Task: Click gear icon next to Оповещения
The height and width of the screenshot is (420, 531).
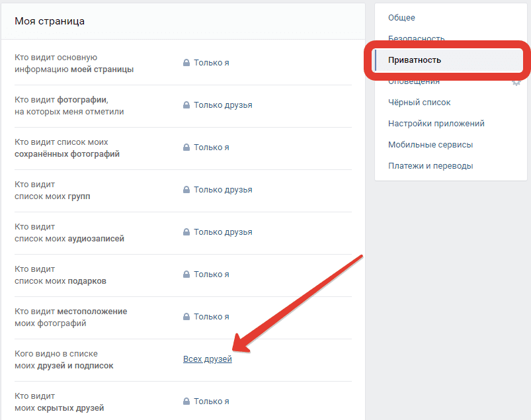Action: point(516,83)
